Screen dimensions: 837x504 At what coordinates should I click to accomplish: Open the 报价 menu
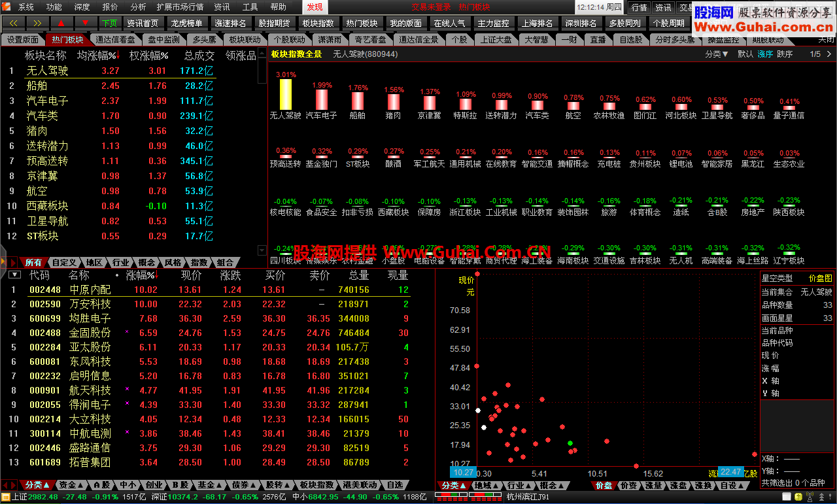pyautogui.click(x=111, y=7)
